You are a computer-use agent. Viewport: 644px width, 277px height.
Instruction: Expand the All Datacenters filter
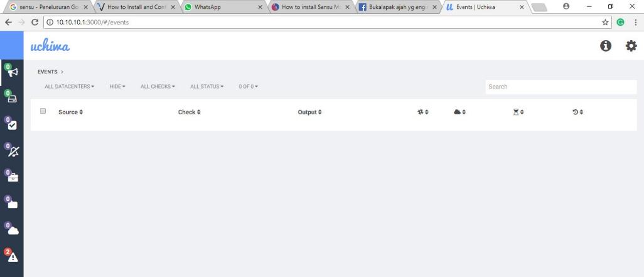pos(70,86)
